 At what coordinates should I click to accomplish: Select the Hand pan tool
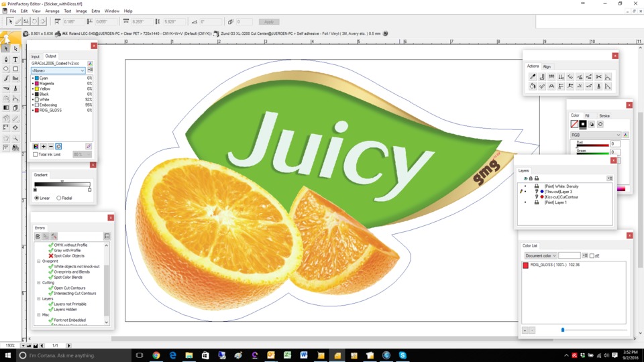[x=6, y=138]
